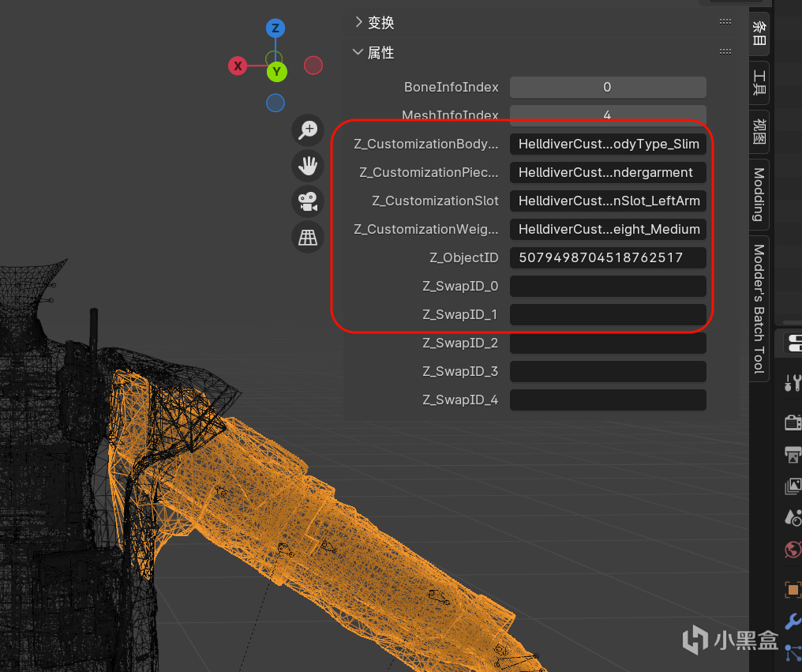The width and height of the screenshot is (802, 672).
Task: Open the Particles properties icon
Action: pyautogui.click(x=793, y=654)
